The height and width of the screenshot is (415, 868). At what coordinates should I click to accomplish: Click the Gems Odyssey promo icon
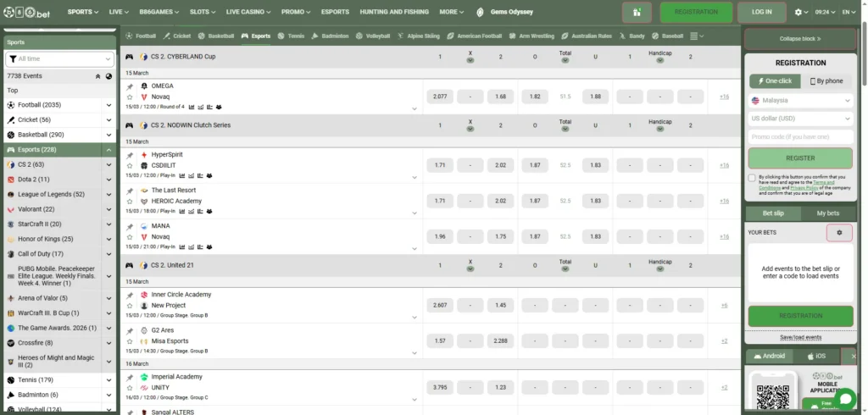(x=480, y=12)
